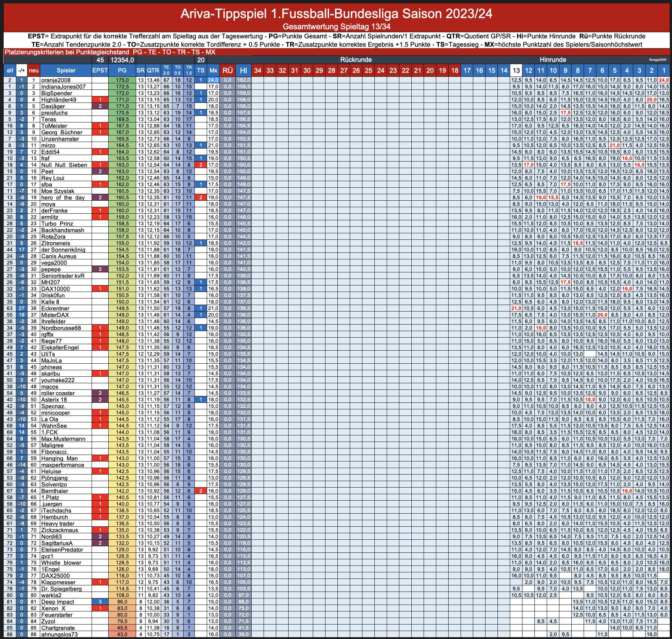Image resolution: width=672 pixels, height=639 pixels.
Task: Select the SagittariusA player name
Action: click(x=56, y=543)
